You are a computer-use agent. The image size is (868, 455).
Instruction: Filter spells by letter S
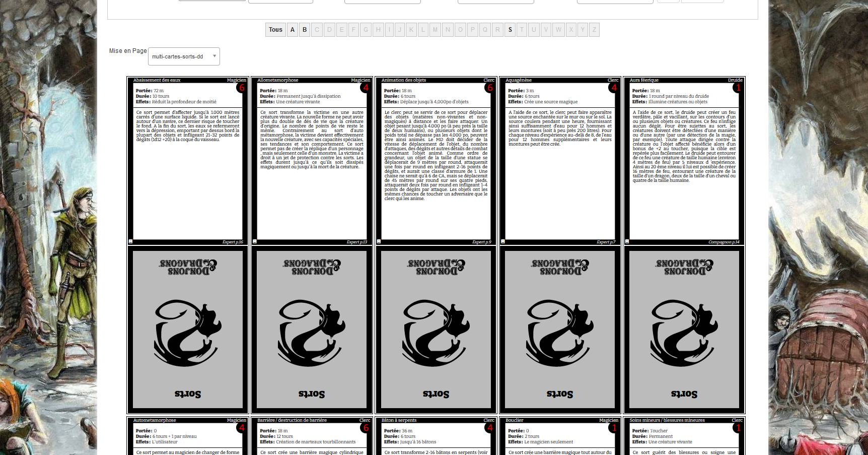point(510,30)
